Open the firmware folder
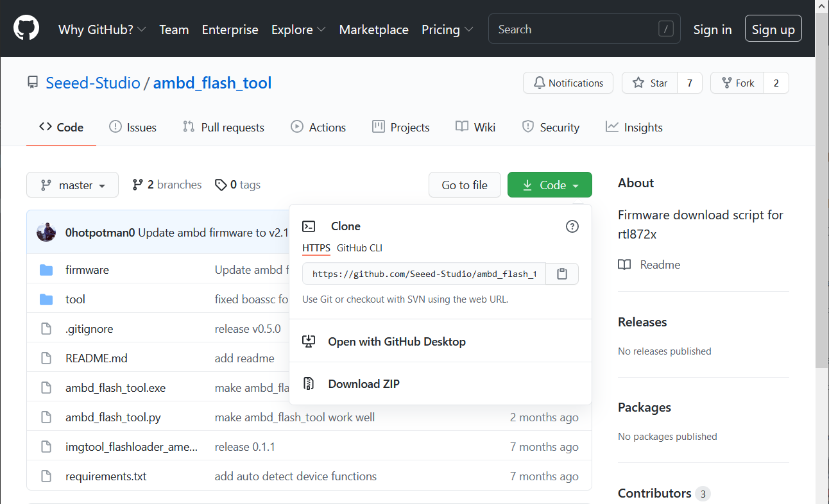This screenshot has height=504, width=829. click(87, 269)
